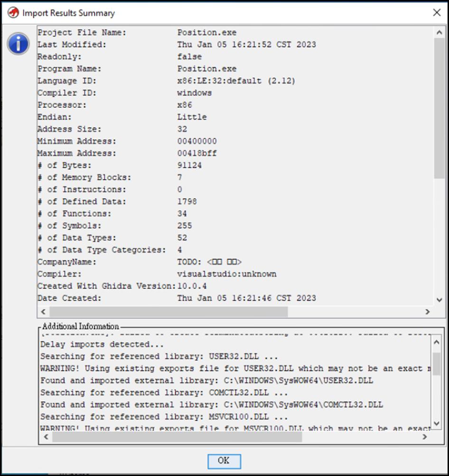Click 'Searching for referenced library: MSVCR100.DLL' line

(x=164, y=417)
